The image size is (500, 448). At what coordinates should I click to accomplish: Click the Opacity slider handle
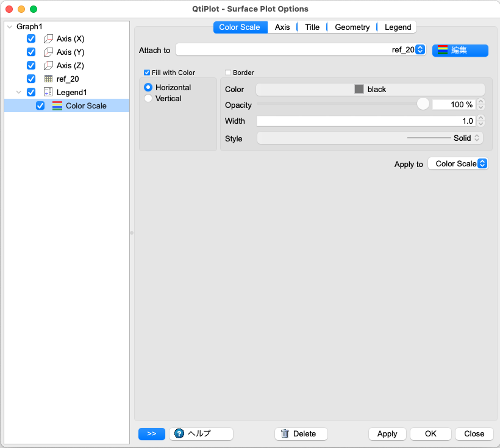point(423,104)
